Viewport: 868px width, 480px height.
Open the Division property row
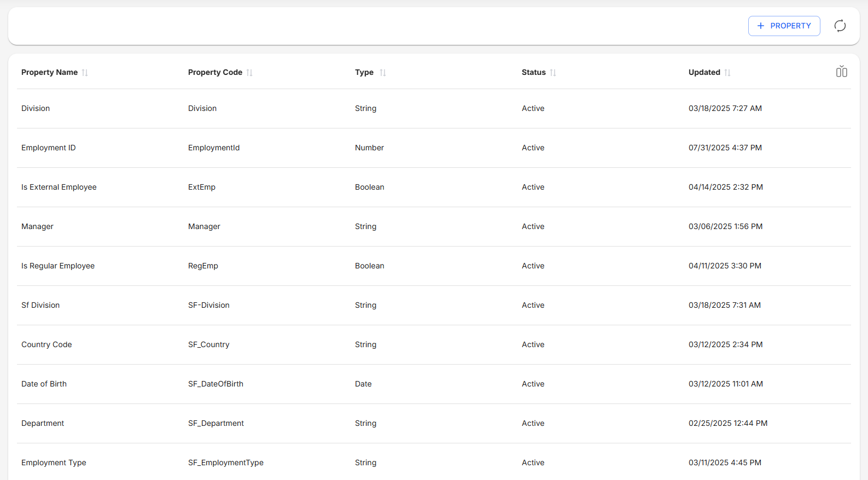click(x=36, y=108)
